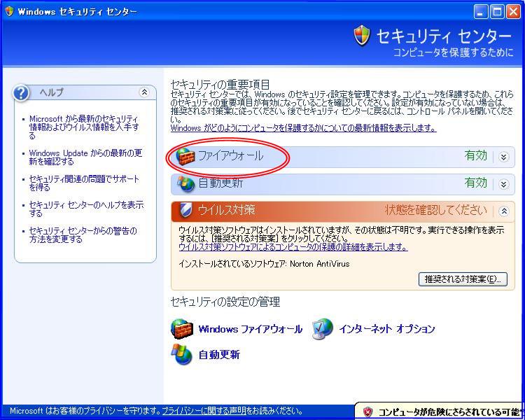Click the ウイルス対策 section header label
The width and height of the screenshot is (525, 420).
click(x=227, y=210)
